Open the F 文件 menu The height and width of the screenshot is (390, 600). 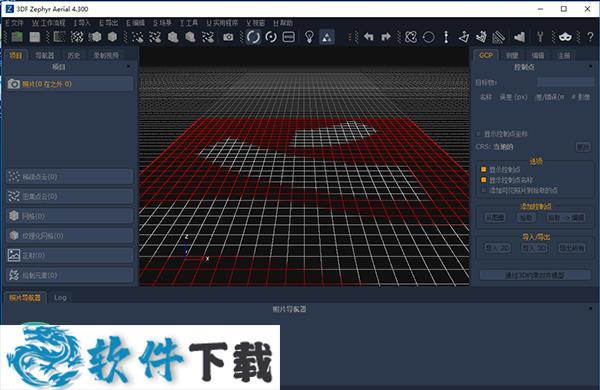pyautogui.click(x=14, y=23)
